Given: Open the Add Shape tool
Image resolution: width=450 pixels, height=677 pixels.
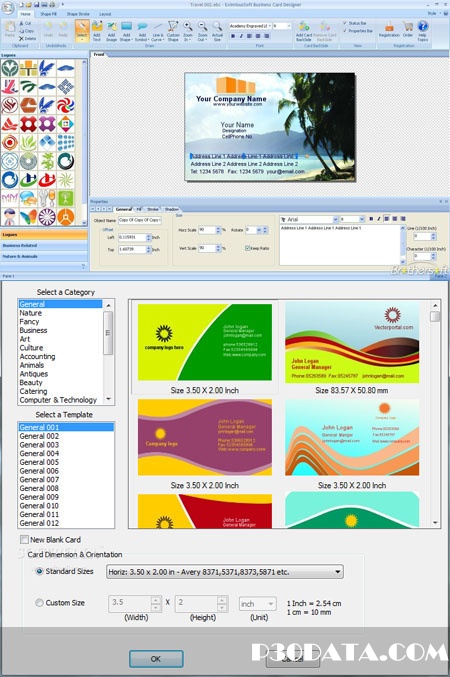Looking at the screenshot, I should tap(126, 31).
